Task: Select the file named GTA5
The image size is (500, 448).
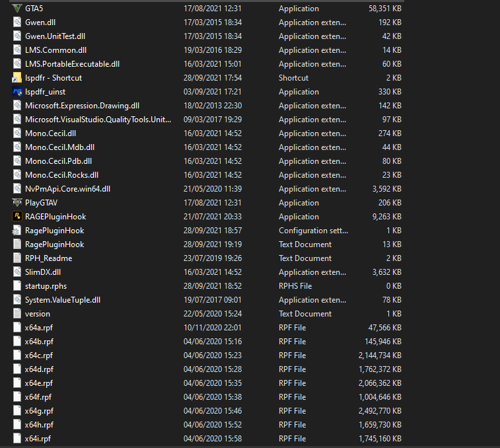Action: pos(34,9)
